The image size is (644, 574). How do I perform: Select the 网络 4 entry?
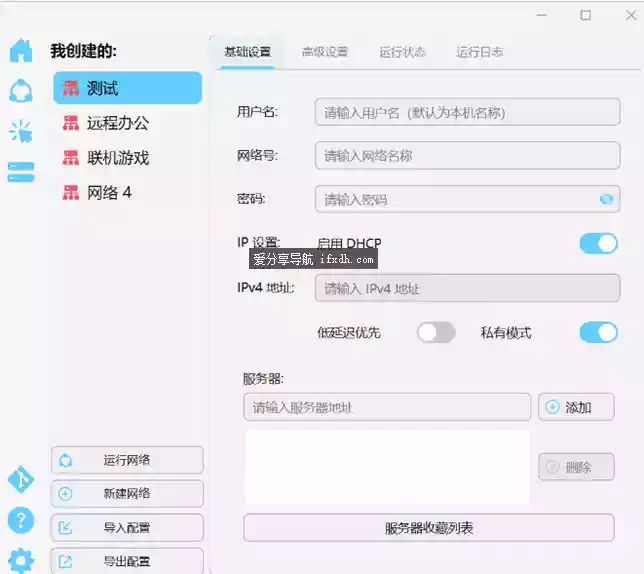128,192
